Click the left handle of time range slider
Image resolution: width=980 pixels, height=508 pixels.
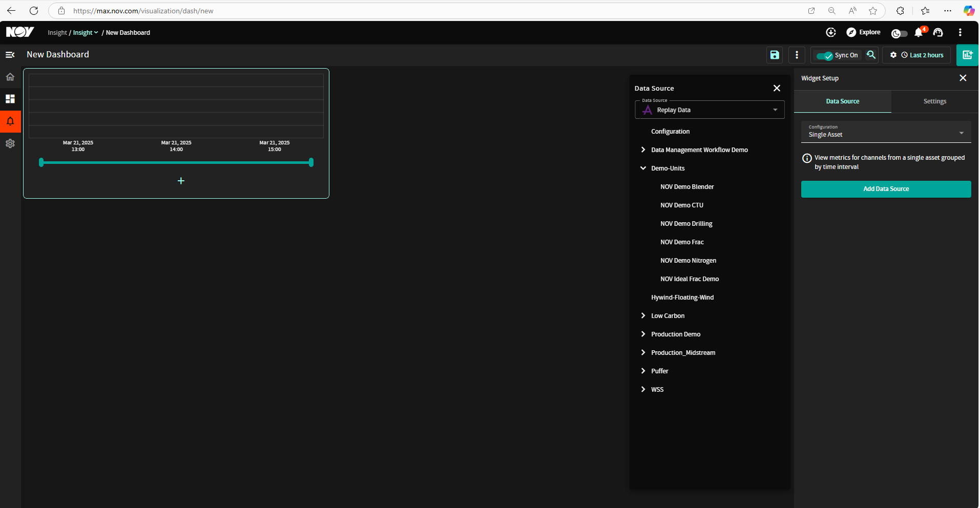tap(41, 162)
